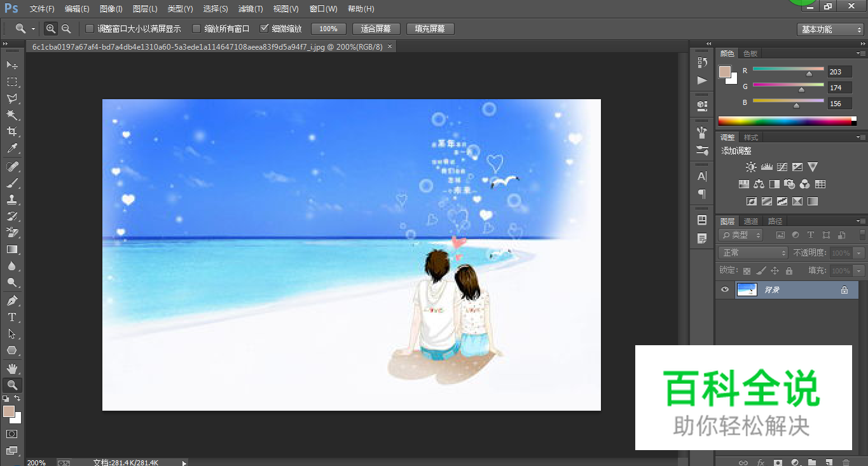Switch to the 通道 tab
Image resolution: width=868 pixels, height=466 pixels.
coord(751,221)
